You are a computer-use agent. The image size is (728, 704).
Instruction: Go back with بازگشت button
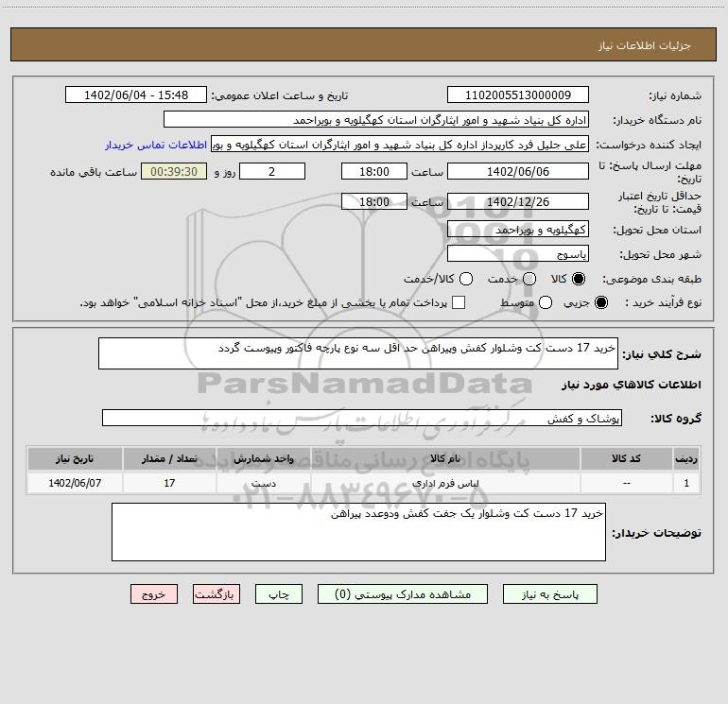(217, 594)
